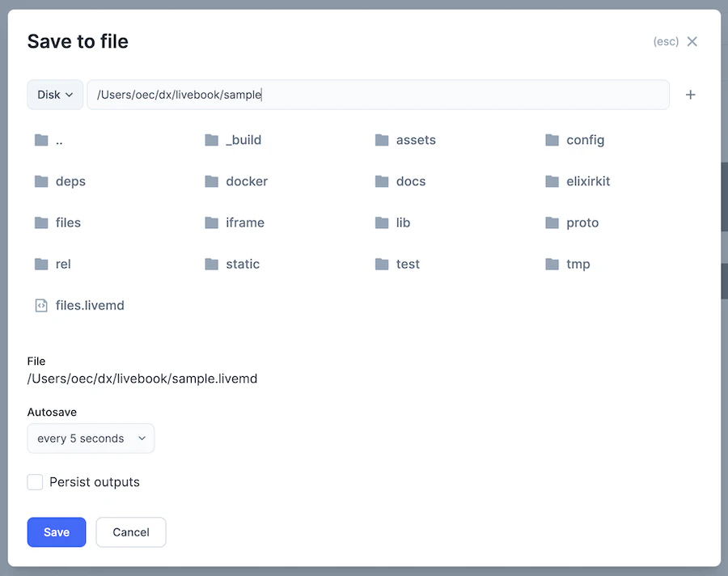Screen dimensions: 728x576
Task: Open the assets folder
Action: click(x=405, y=140)
